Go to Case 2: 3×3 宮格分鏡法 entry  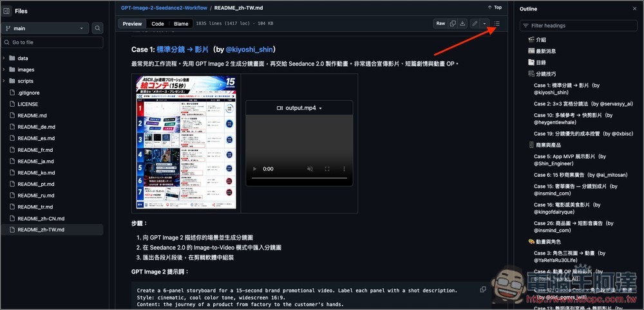(x=583, y=104)
